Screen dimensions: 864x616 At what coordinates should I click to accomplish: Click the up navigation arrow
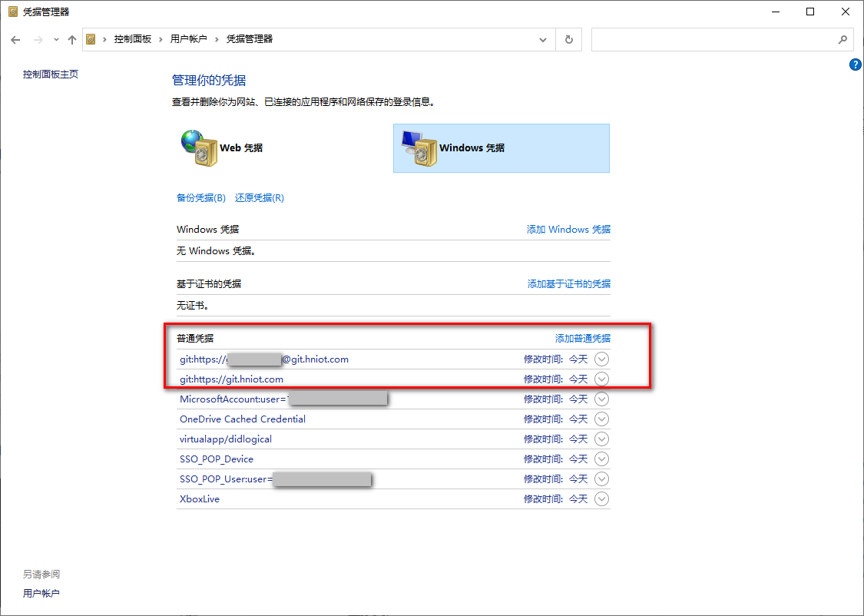[71, 39]
